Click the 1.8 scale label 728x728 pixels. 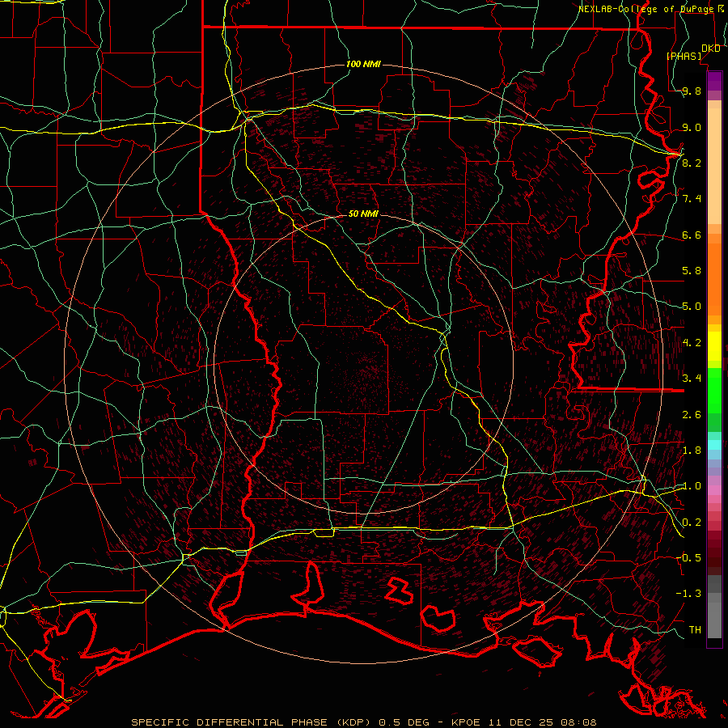pos(692,450)
